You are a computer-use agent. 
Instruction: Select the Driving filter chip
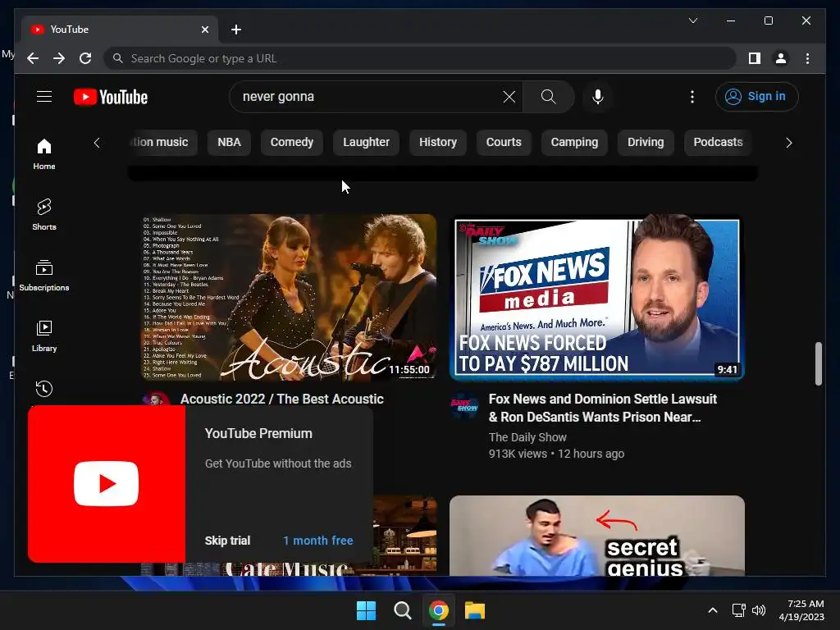pos(646,143)
